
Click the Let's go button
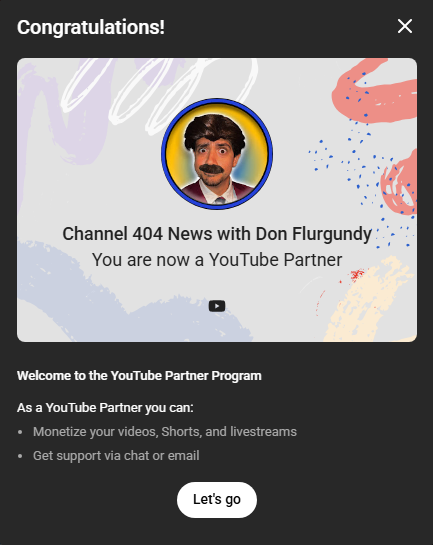tap(217, 500)
